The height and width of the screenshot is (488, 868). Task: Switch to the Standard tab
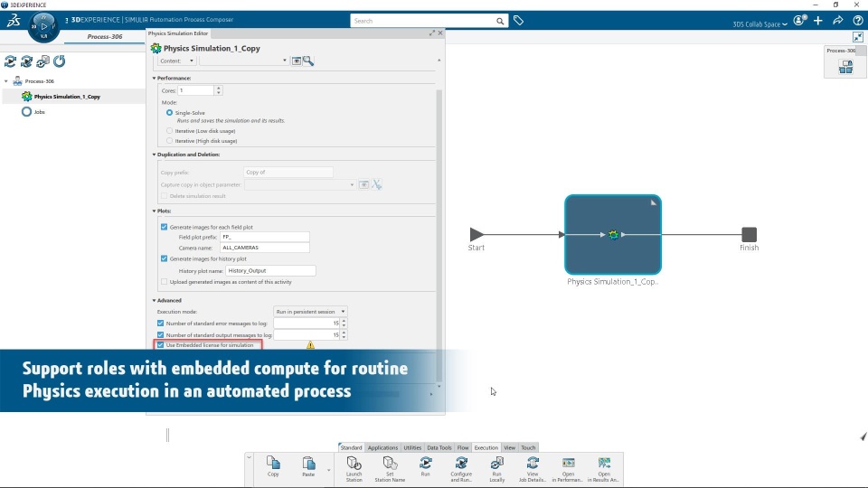click(x=351, y=447)
